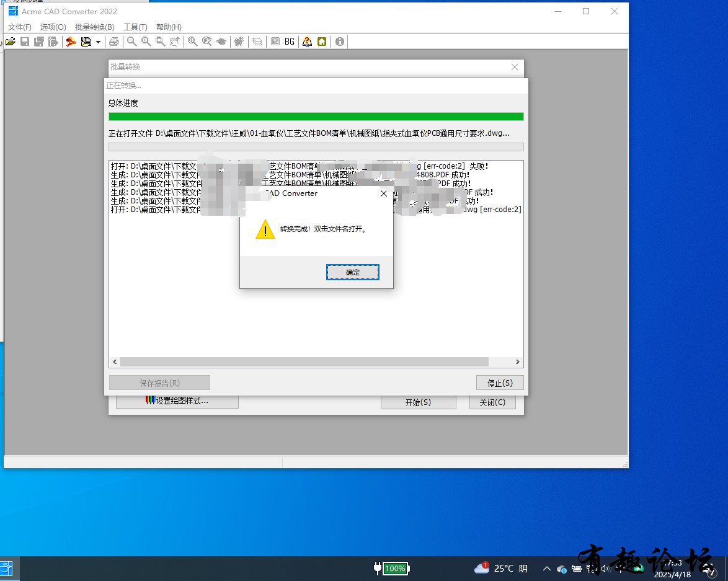This screenshot has width=728, height=581.
Task: Select the log row ending 4808.PDF 成功!
Action: tap(290, 175)
